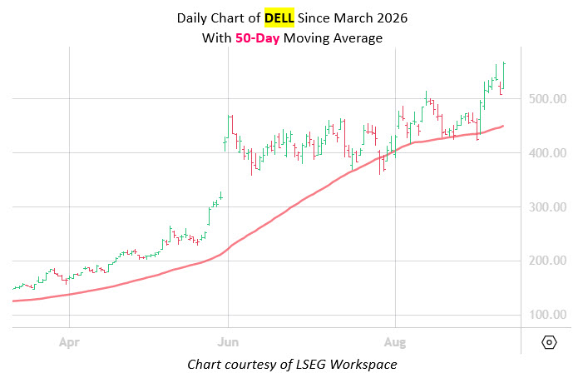Click the chart courtesy of LSEG Workspace caption
The width and height of the screenshot is (588, 383).
[x=292, y=364]
